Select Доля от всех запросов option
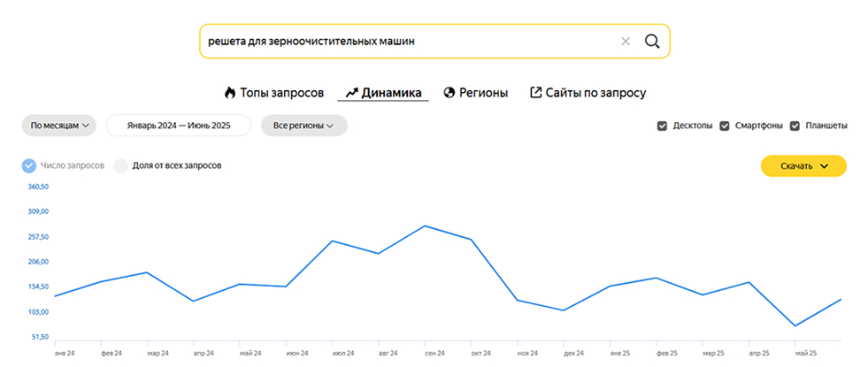 [121, 165]
